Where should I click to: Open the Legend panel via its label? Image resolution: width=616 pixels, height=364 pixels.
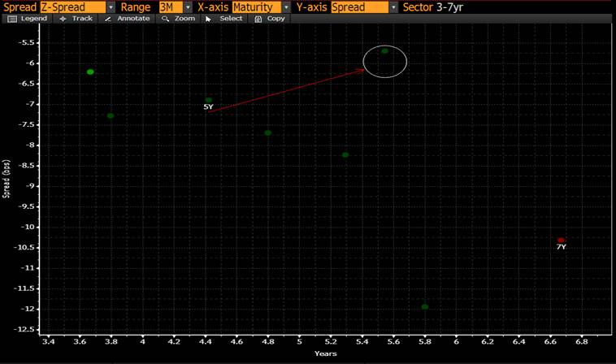point(34,19)
